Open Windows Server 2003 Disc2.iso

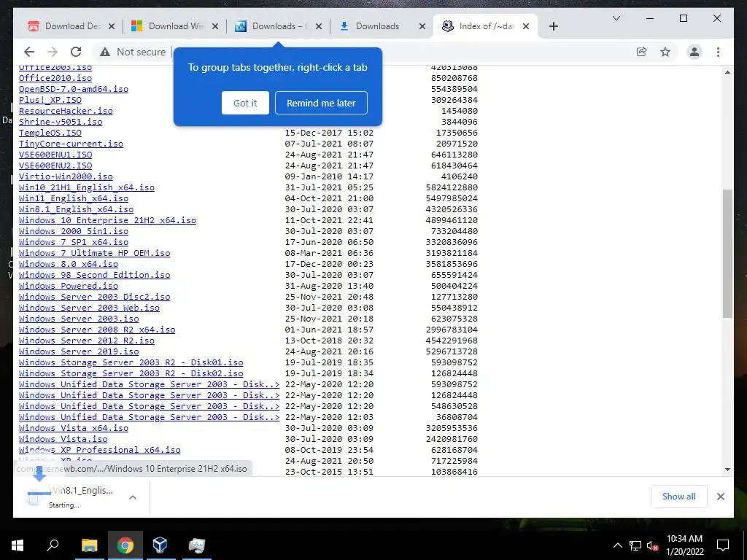[x=94, y=297]
